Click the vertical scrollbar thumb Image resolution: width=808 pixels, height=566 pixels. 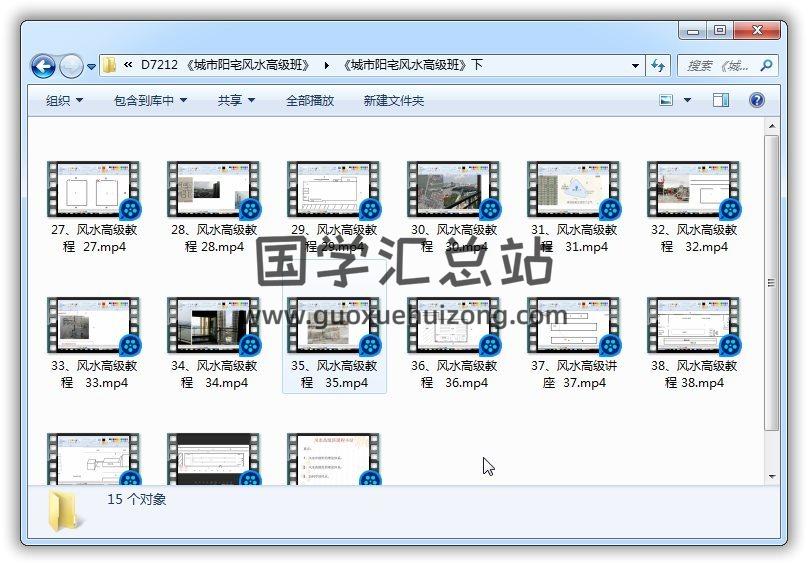(771, 282)
